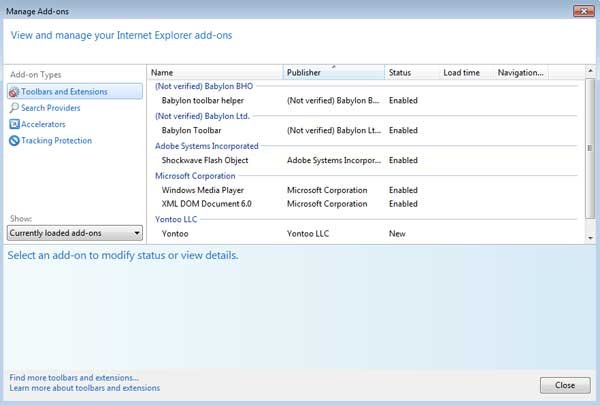Select the Windows Media Player add-on
Screen dimensions: 600x405
(365, 190)
